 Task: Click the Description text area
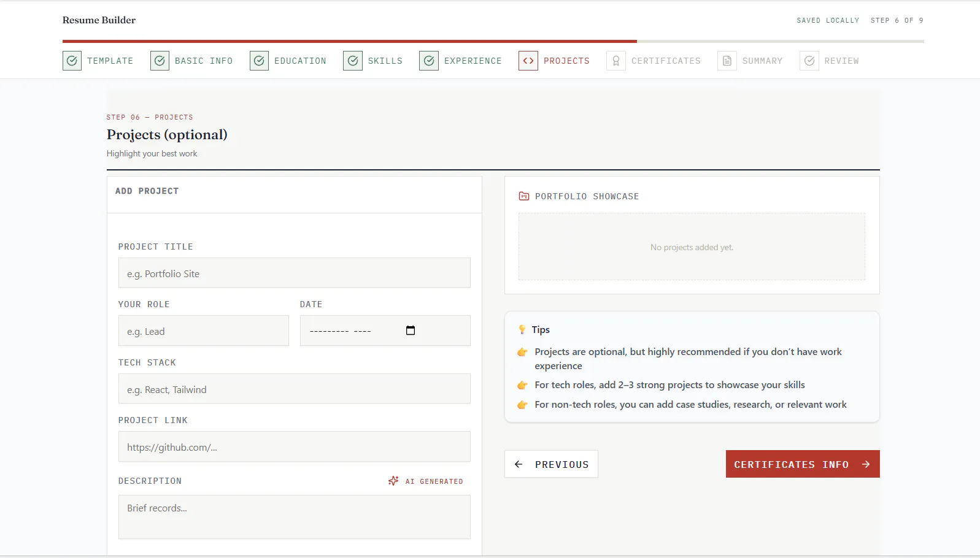pos(295,517)
